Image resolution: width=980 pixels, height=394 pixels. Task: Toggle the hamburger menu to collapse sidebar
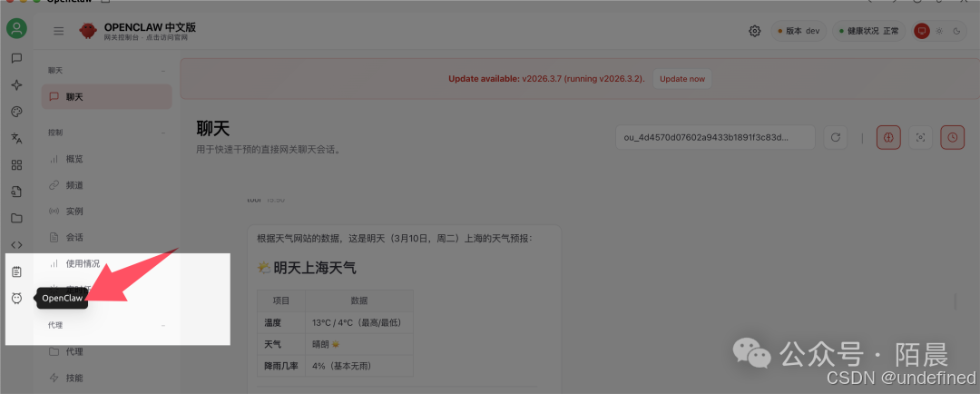[x=59, y=31]
